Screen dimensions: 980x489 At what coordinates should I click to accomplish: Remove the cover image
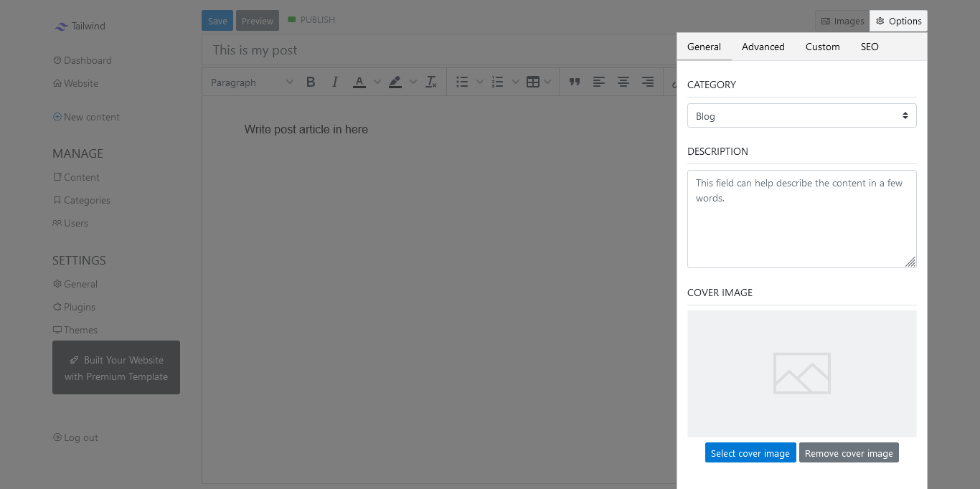click(x=849, y=452)
